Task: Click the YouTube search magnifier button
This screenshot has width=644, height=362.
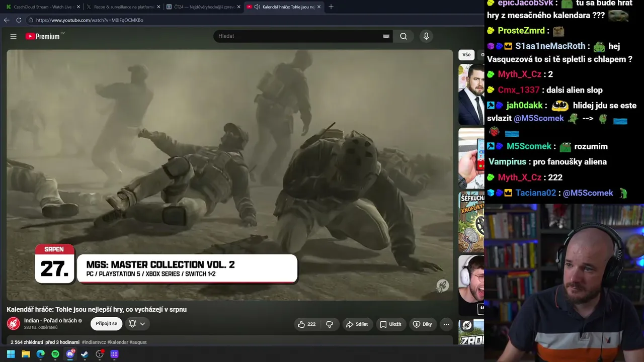Action: click(x=404, y=36)
